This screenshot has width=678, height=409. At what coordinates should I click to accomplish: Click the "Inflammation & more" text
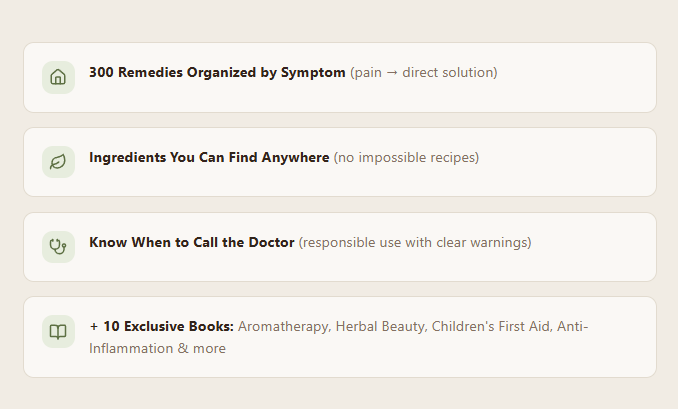[157, 349]
